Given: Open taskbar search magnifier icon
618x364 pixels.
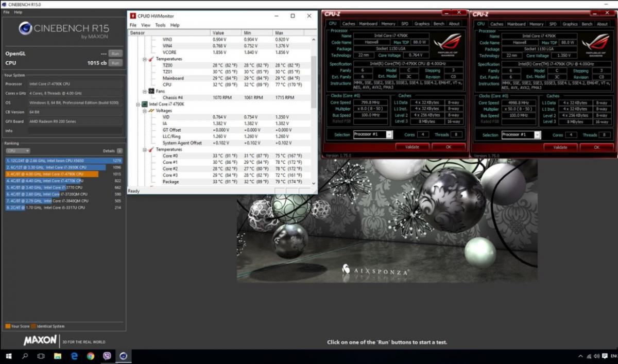Looking at the screenshot, I should coord(25,356).
